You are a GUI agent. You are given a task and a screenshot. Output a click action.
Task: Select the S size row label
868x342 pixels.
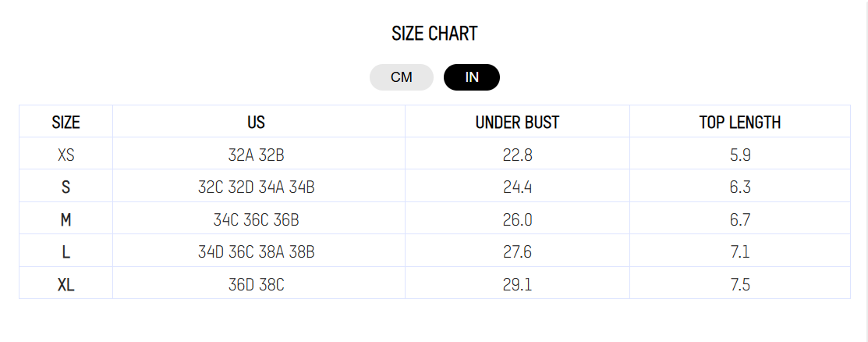(x=66, y=187)
